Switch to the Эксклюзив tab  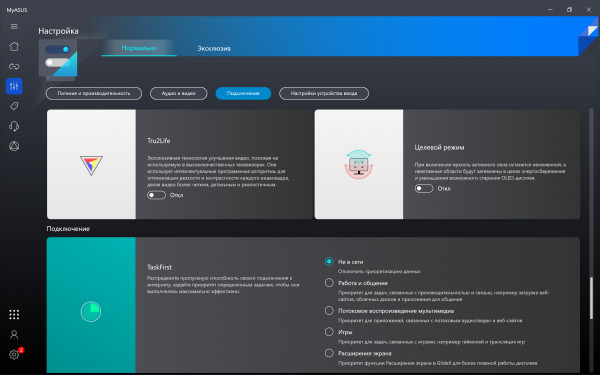(x=214, y=48)
